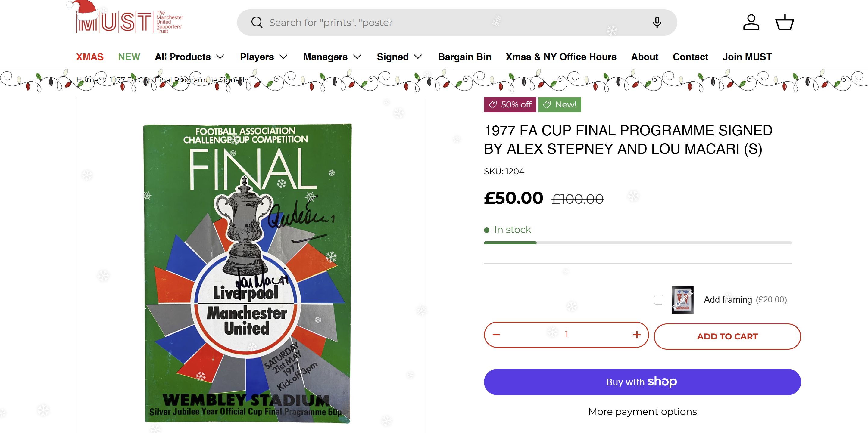The image size is (868, 433).
Task: Expand the Managers dropdown menu
Action: (x=332, y=57)
